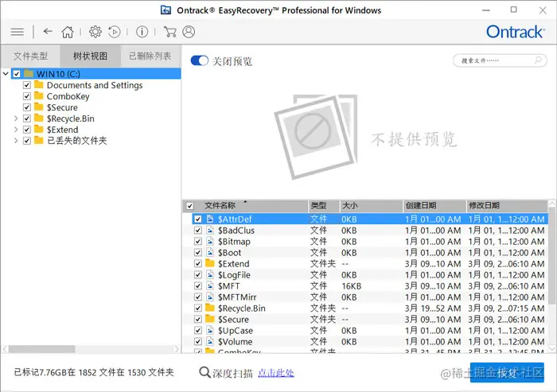Click the shopping cart icon

click(x=169, y=32)
